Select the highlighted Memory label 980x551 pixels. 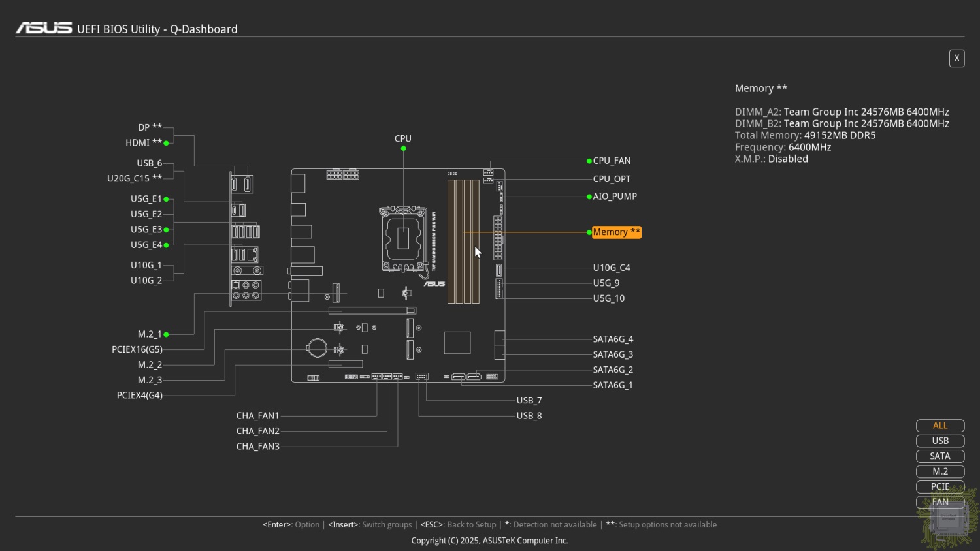[x=617, y=232]
